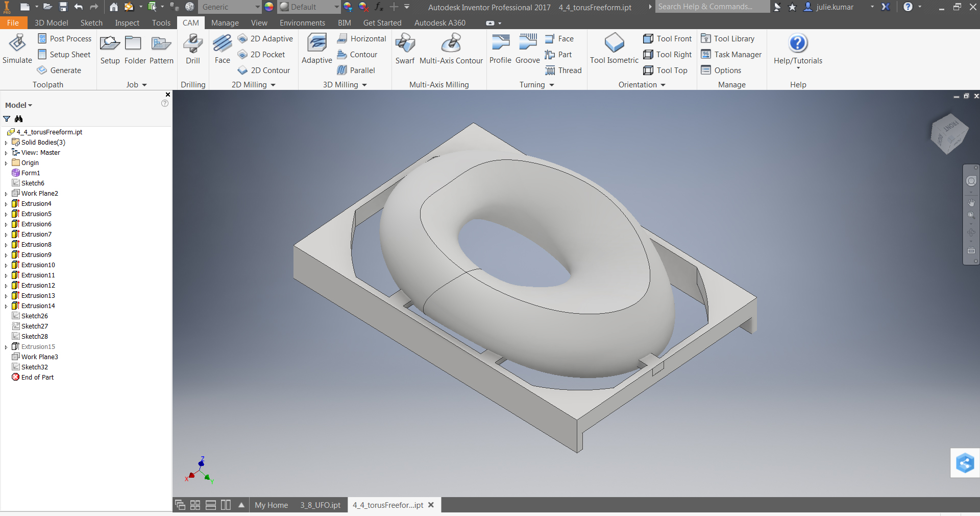Set view to Tool Front
Viewport: 980px width, 516px height.
pyautogui.click(x=668, y=39)
